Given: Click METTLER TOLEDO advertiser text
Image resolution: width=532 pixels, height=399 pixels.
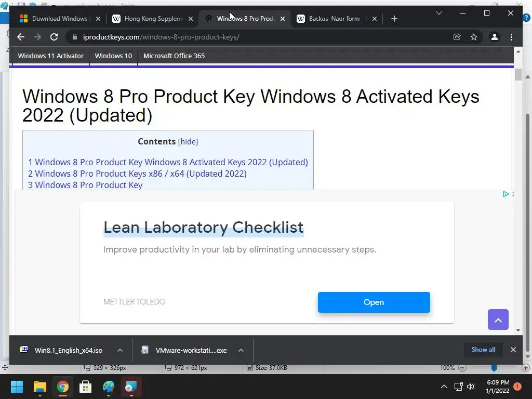Looking at the screenshot, I should click(x=135, y=302).
